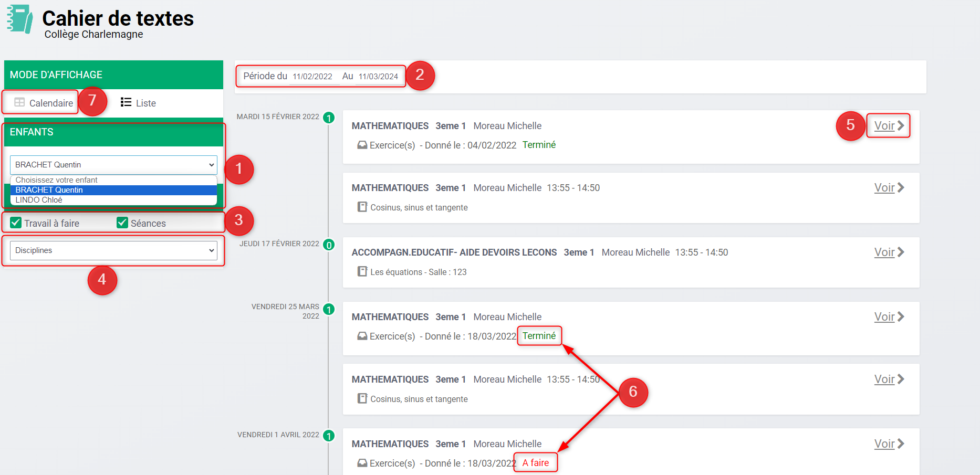Click inbox icon on 25 mars exercise
The image size is (980, 475).
(x=362, y=336)
